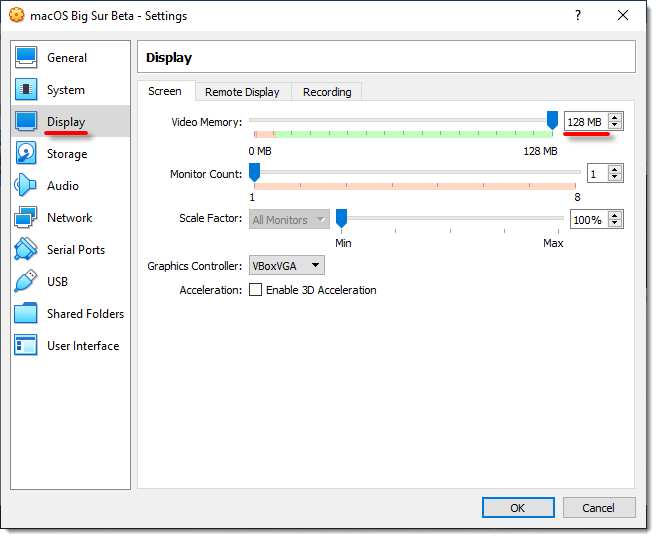
Task: Discard changes with Cancel button
Action: coord(598,508)
